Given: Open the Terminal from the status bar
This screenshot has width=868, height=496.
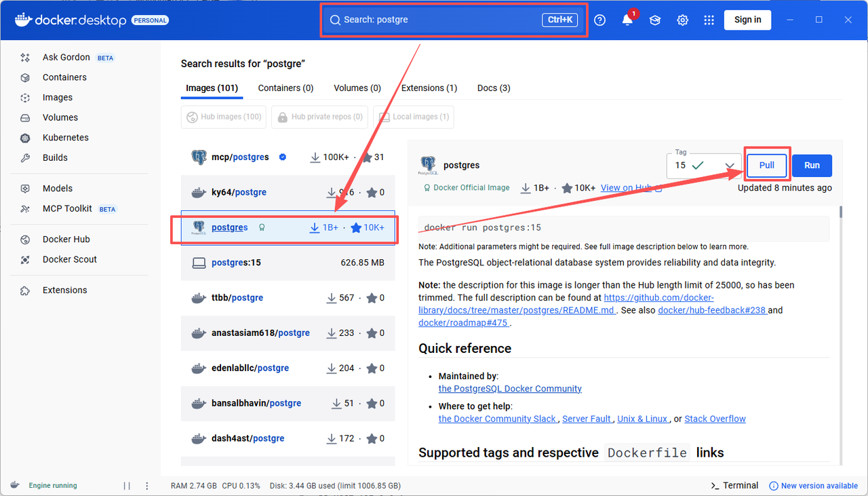Looking at the screenshot, I should [734, 486].
